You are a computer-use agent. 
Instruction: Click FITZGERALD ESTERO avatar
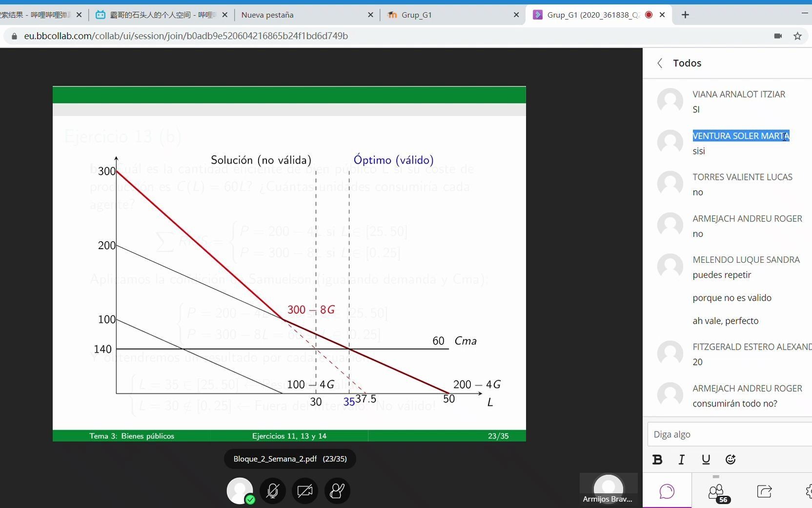click(670, 354)
